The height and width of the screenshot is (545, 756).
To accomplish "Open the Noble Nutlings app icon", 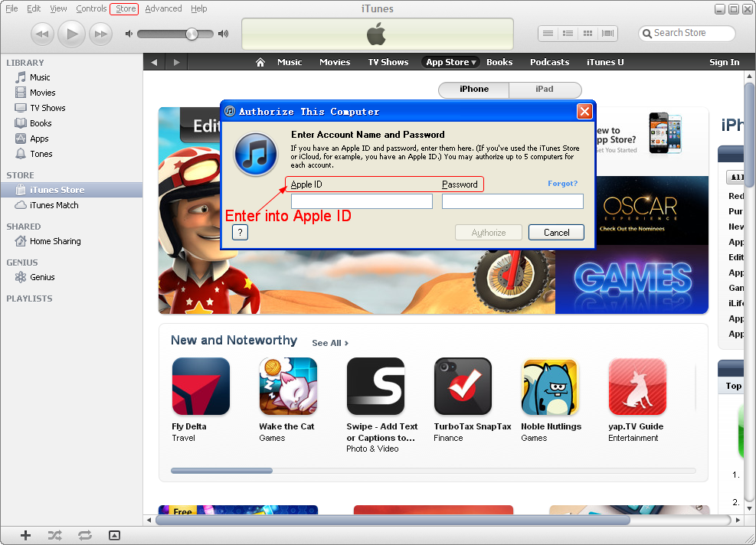I will click(550, 386).
